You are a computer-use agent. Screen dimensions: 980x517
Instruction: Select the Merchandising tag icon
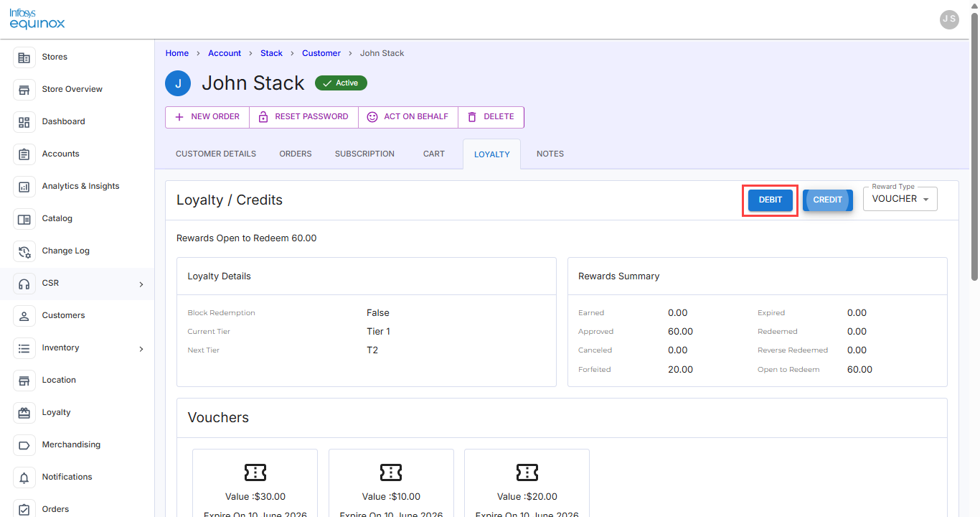pyautogui.click(x=24, y=445)
